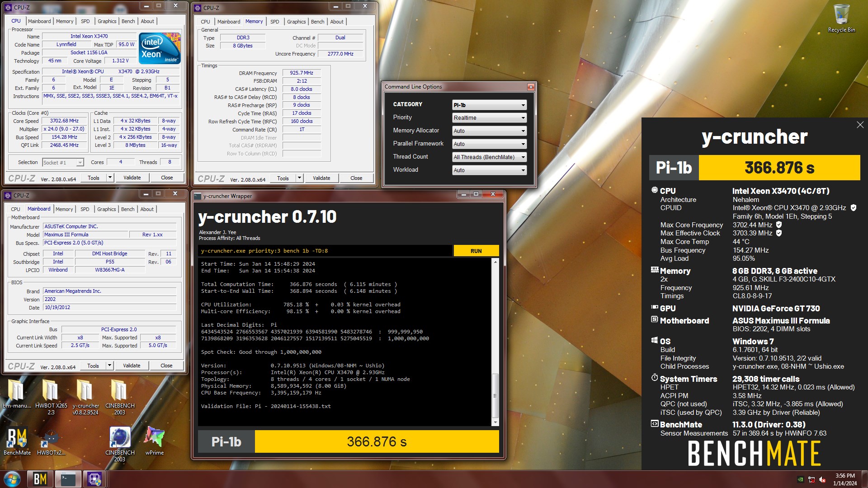Click the y-cruncher output scrollbar thumb

click(495, 395)
